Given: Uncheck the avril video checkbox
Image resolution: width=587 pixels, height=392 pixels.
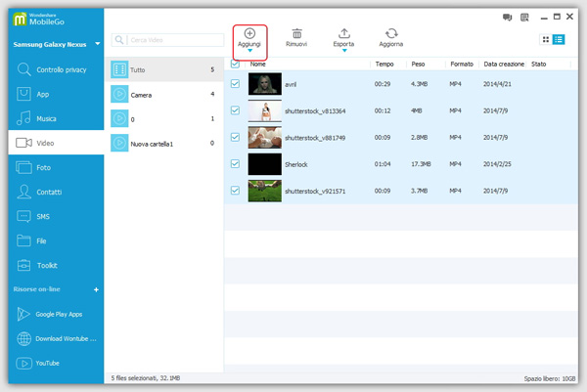Looking at the screenshot, I should point(234,84).
